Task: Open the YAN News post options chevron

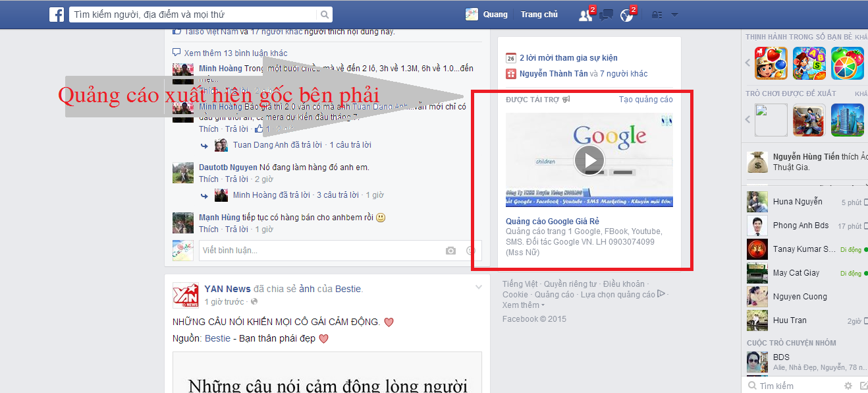Action: pyautogui.click(x=479, y=287)
